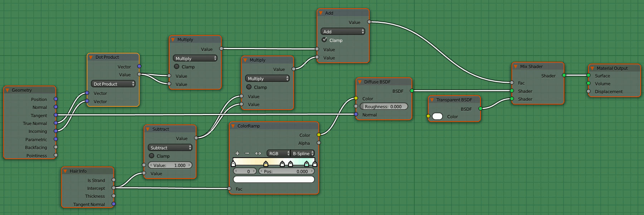Click the Transparent BSDF white color swatch
Viewport: 644px width, 215px height.
(437, 116)
